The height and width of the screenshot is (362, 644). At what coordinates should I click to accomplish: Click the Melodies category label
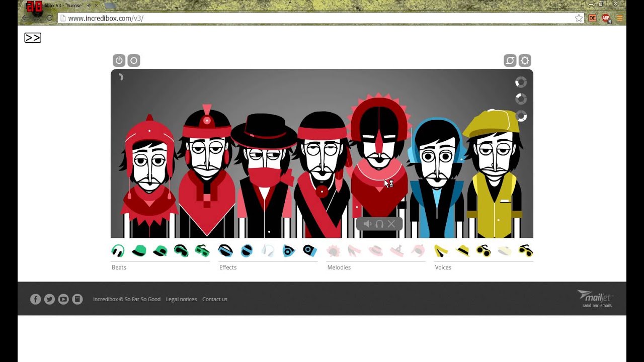click(x=339, y=267)
